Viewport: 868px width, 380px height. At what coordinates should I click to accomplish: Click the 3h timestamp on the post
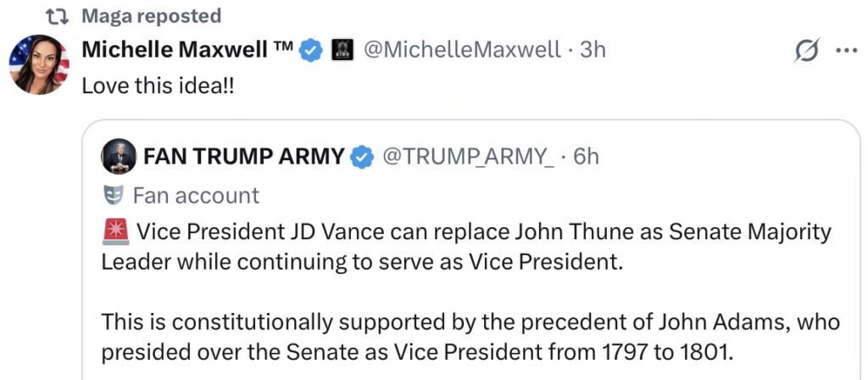click(x=593, y=50)
